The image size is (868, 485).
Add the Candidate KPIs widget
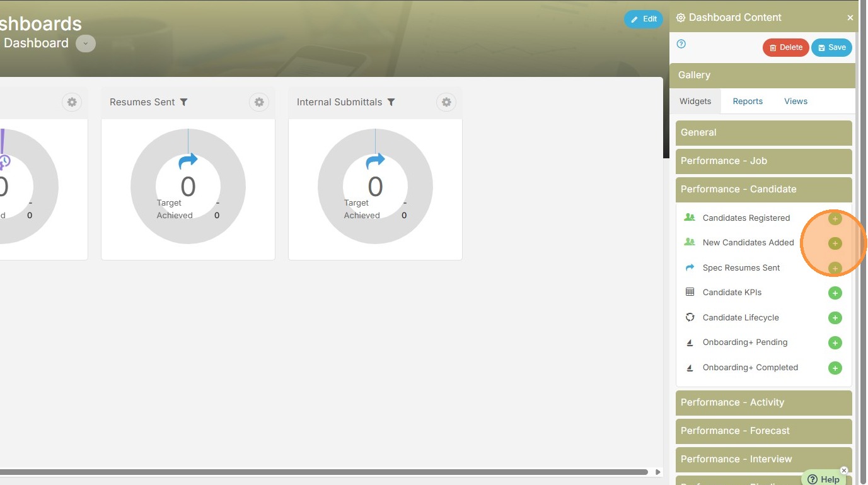pyautogui.click(x=835, y=293)
